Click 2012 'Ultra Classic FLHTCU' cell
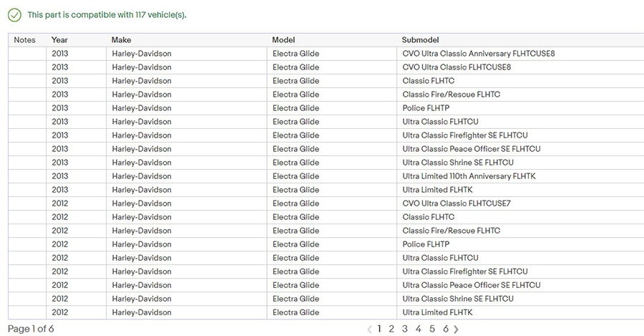644x336 pixels. pyautogui.click(x=520, y=257)
